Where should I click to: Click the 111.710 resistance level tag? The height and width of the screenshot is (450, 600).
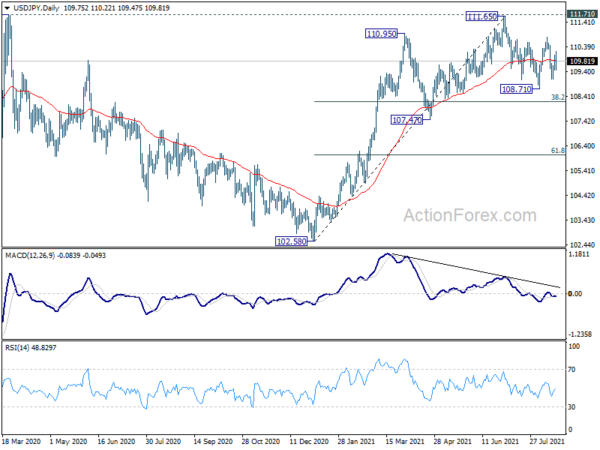pos(582,14)
